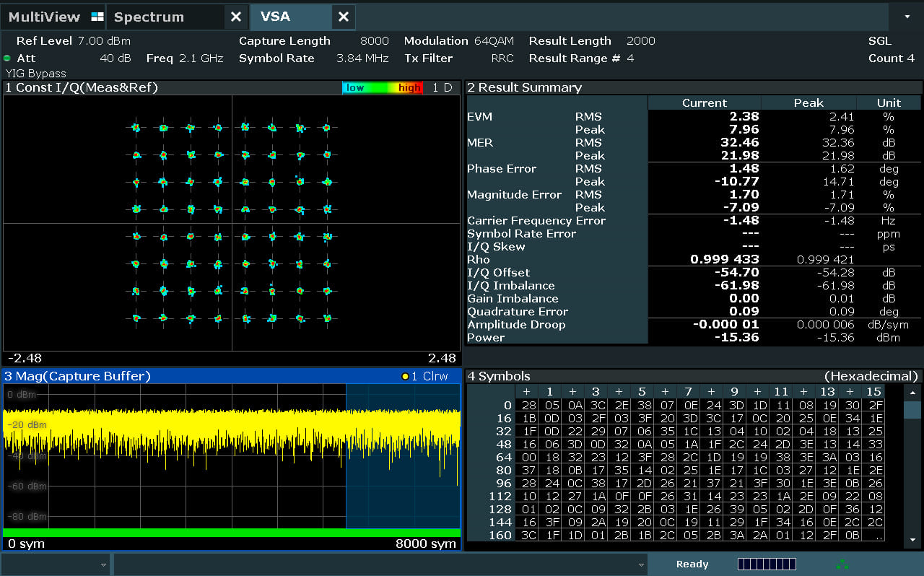
Task: Click the MultiView grid icon
Action: coord(97,17)
